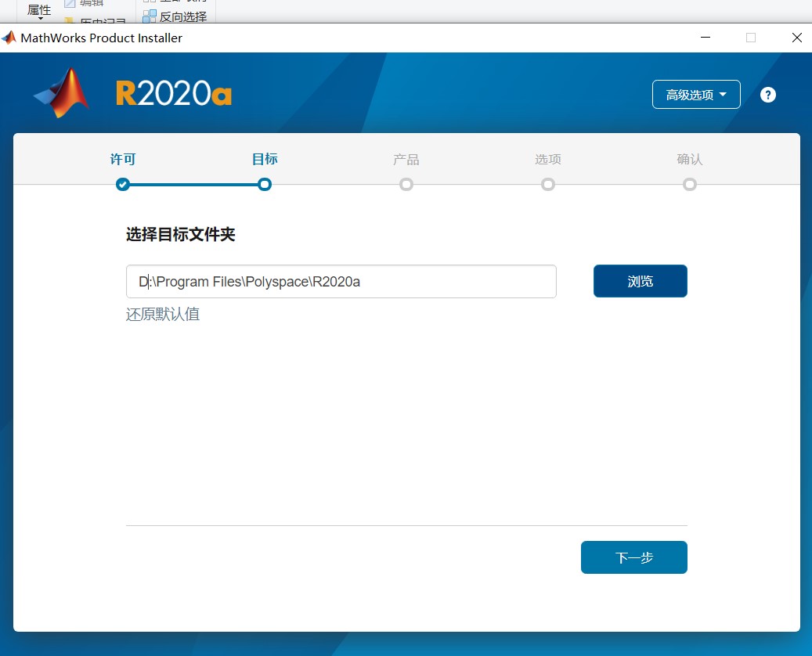Click the 选项 step circle
The height and width of the screenshot is (656, 812).
pos(548,185)
